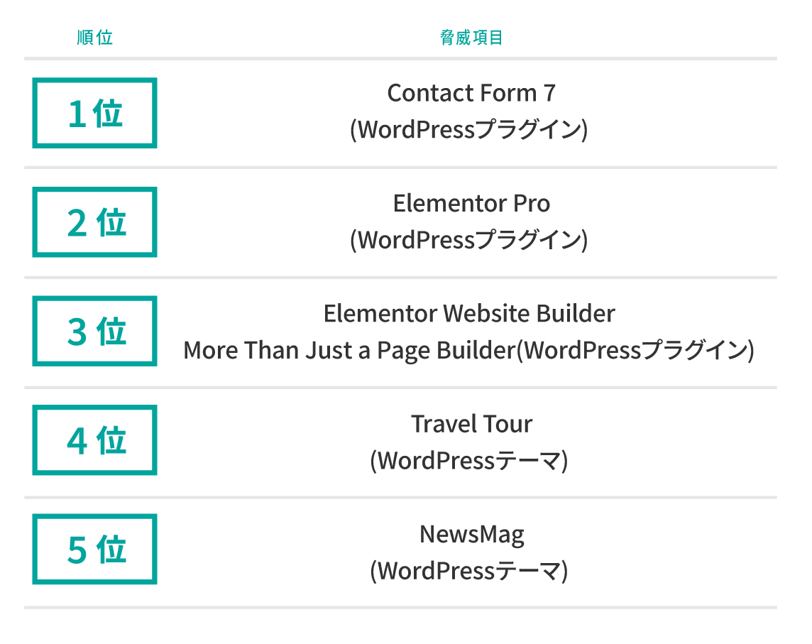
Task: Select the Elementor Website Builder title
Action: point(469,313)
